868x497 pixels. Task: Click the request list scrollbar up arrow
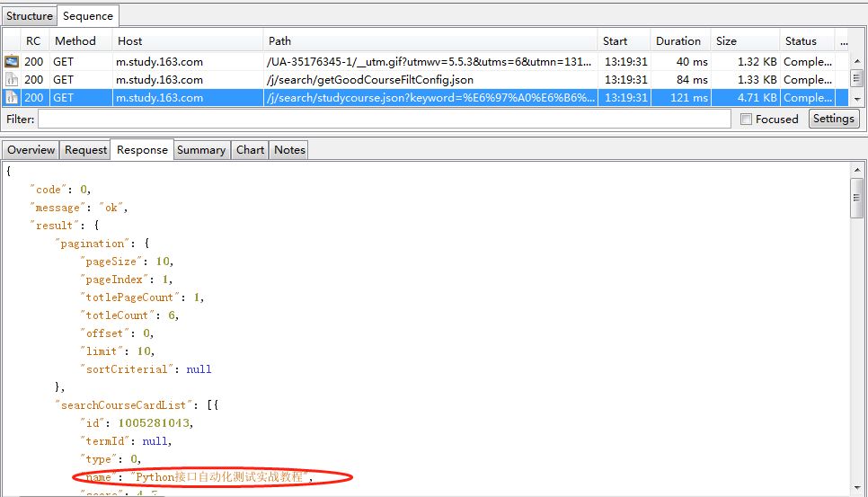[x=857, y=61]
